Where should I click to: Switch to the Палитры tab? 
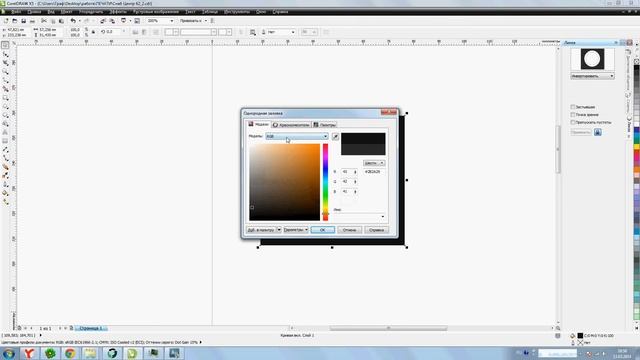click(x=324, y=125)
